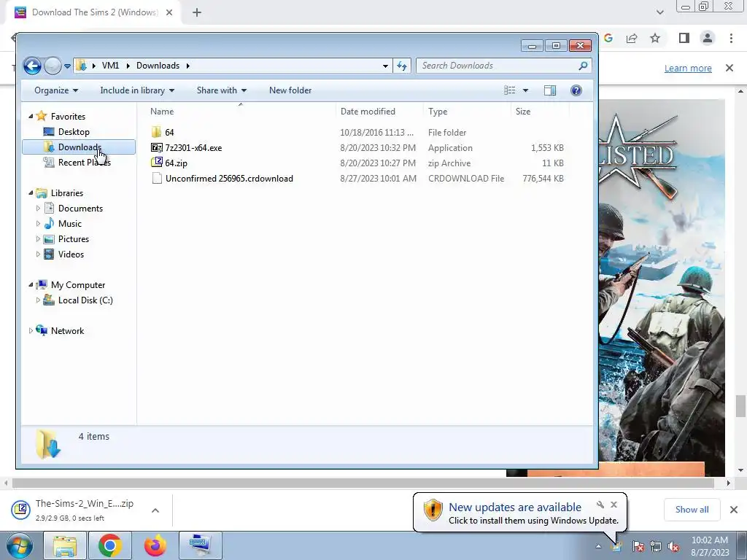Screen dimensions: 747x560
Task: Open the Music library item
Action: click(69, 224)
